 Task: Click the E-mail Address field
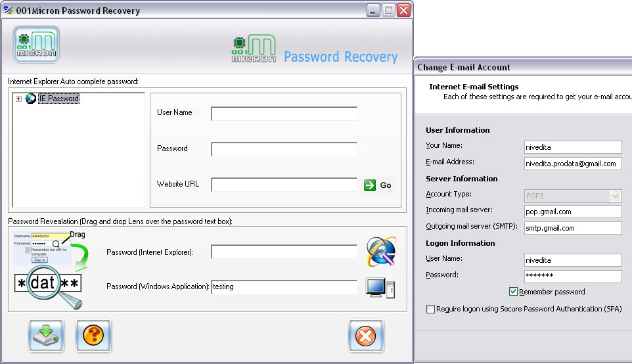pos(573,164)
